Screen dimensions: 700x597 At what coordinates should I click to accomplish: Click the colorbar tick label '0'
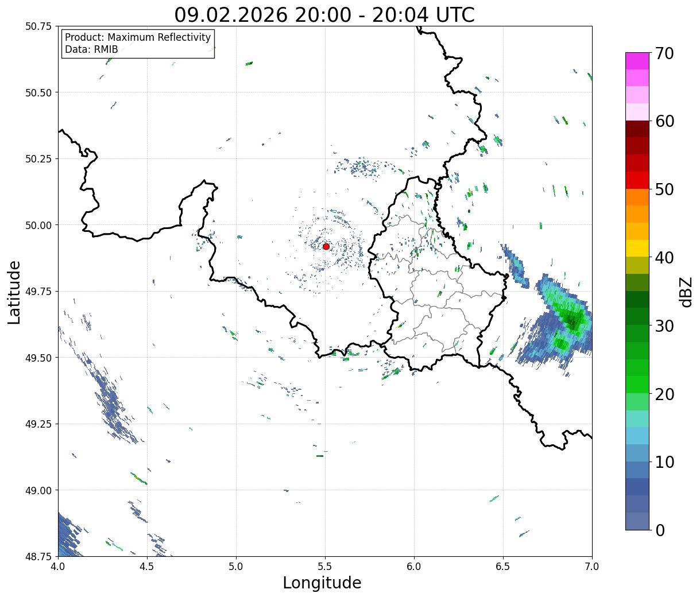[x=659, y=530]
